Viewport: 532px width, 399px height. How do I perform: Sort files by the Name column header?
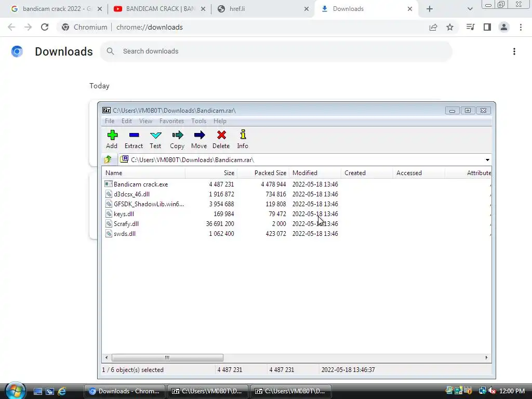click(x=143, y=172)
